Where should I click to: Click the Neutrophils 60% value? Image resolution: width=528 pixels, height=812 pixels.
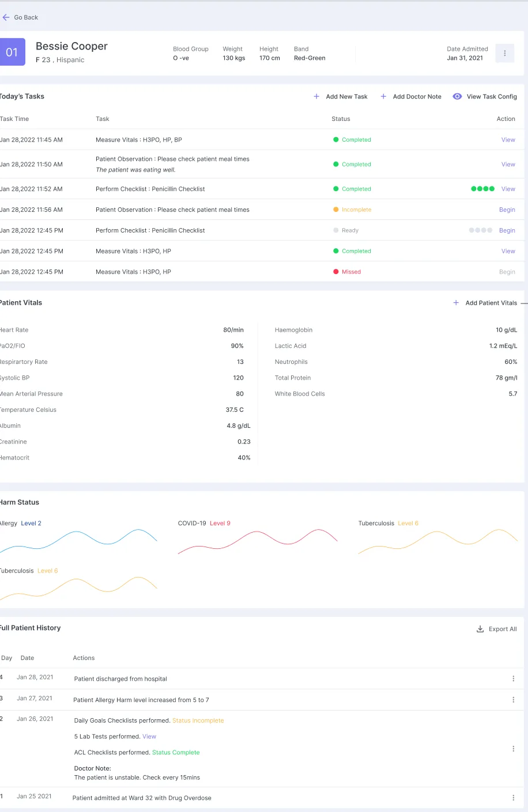511,362
